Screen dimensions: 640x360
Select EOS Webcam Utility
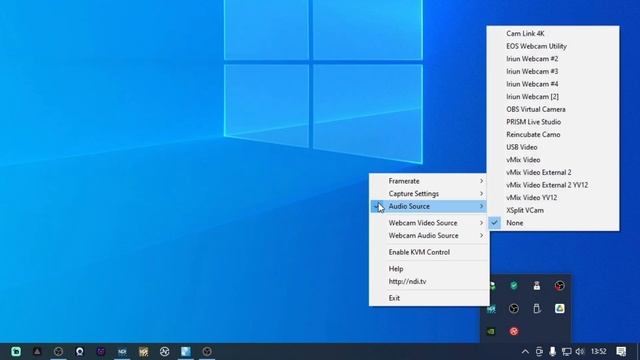point(553,46)
